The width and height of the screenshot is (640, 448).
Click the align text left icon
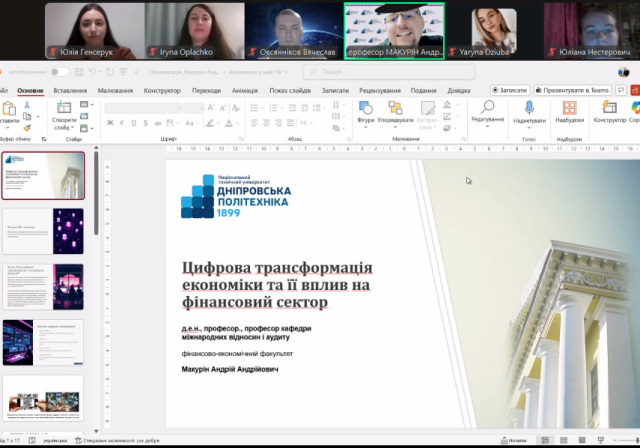pyautogui.click(x=254, y=122)
